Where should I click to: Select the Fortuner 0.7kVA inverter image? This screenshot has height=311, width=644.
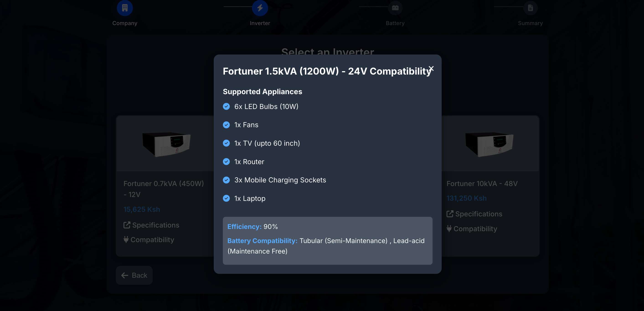pyautogui.click(x=166, y=144)
